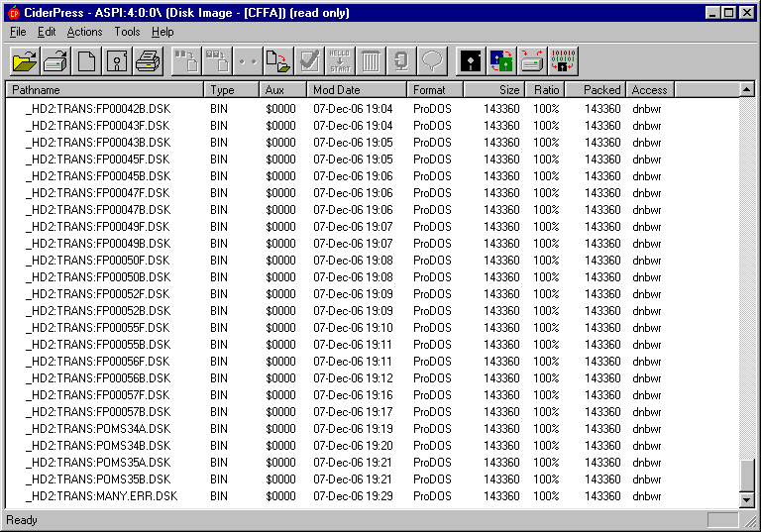Image resolution: width=761 pixels, height=532 pixels.
Task: Click the Add files toolbar icon
Action: 187,61
